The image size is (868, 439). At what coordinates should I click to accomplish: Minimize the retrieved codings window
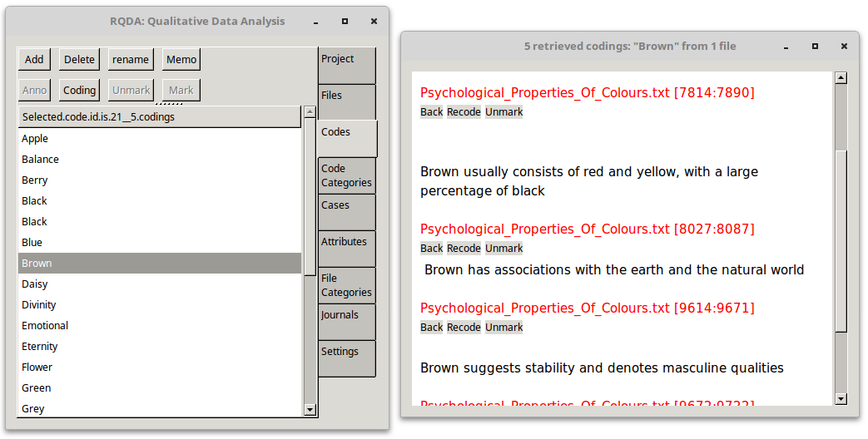(786, 47)
